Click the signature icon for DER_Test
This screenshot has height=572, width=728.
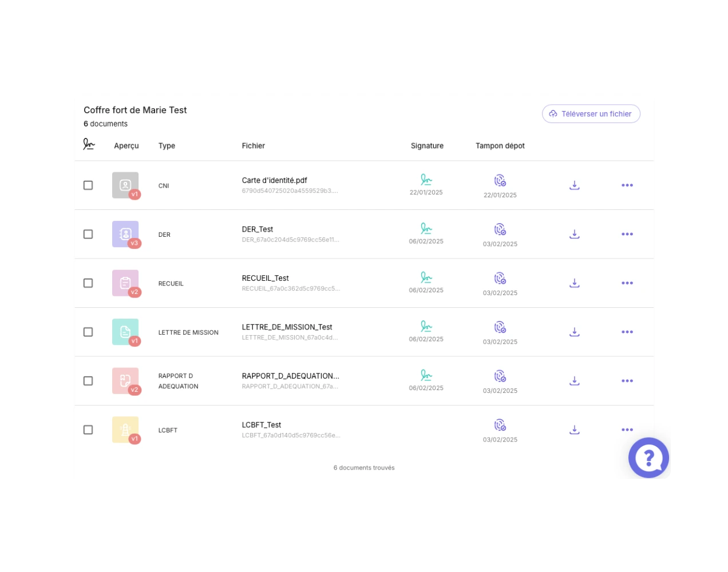[426, 229]
